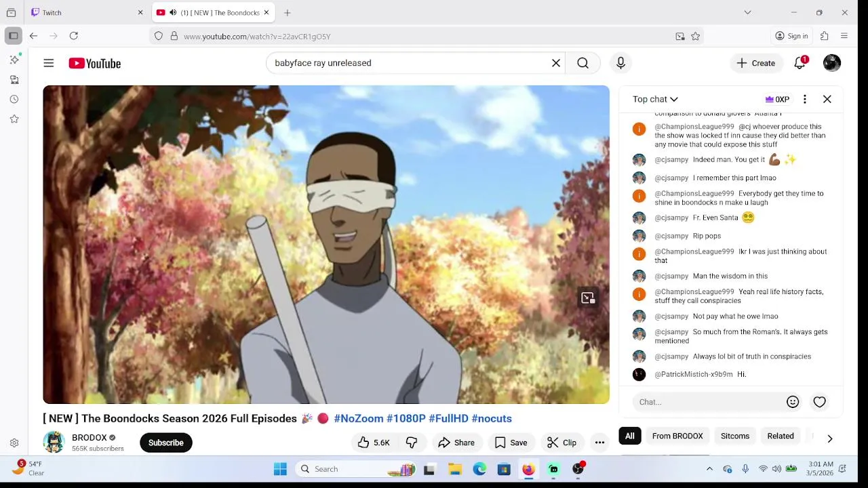Open the Firefox application menu

(x=844, y=36)
